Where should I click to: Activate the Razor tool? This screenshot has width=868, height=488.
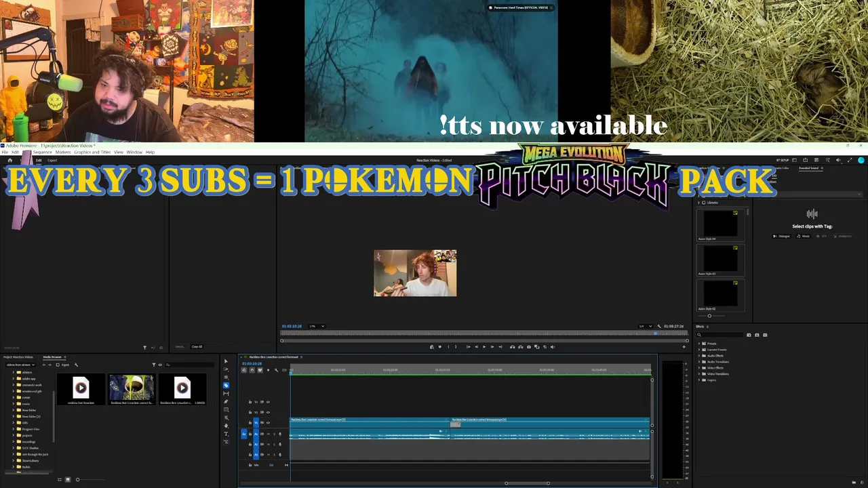(x=226, y=386)
